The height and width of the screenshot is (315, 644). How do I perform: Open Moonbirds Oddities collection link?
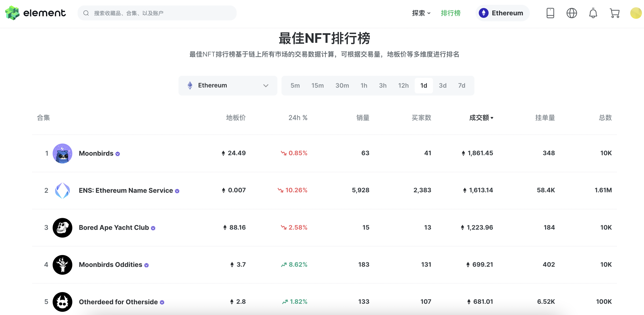point(111,265)
